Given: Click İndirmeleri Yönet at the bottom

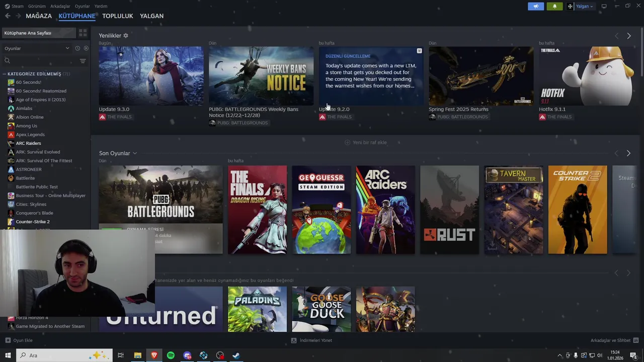Looking at the screenshot, I should tap(316, 340).
